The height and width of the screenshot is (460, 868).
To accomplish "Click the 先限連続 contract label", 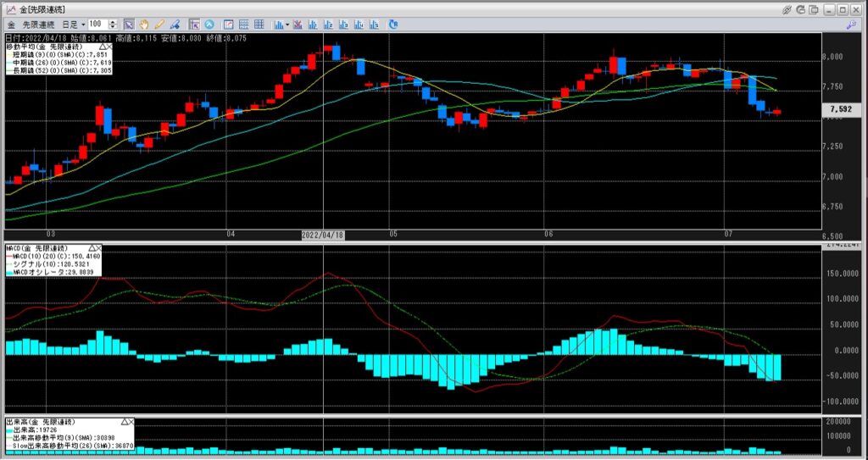I will pyautogui.click(x=39, y=25).
